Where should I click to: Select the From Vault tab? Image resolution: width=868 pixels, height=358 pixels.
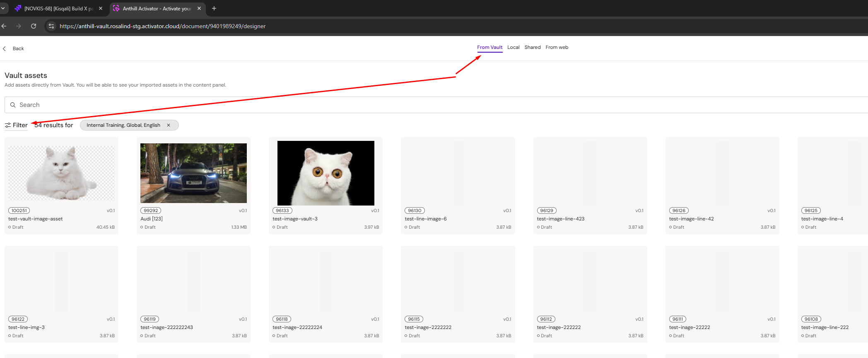[x=489, y=47]
